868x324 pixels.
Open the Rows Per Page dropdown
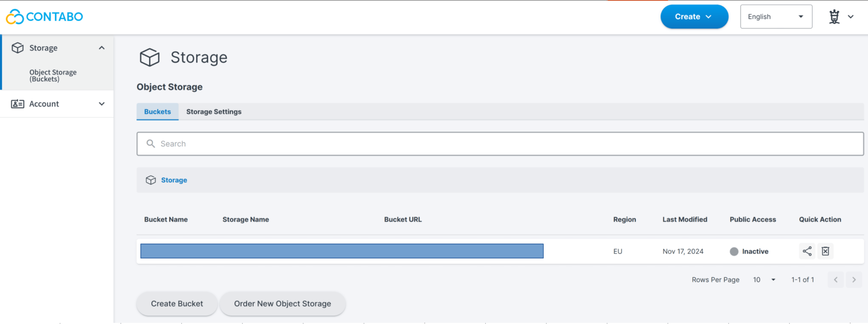pos(765,280)
